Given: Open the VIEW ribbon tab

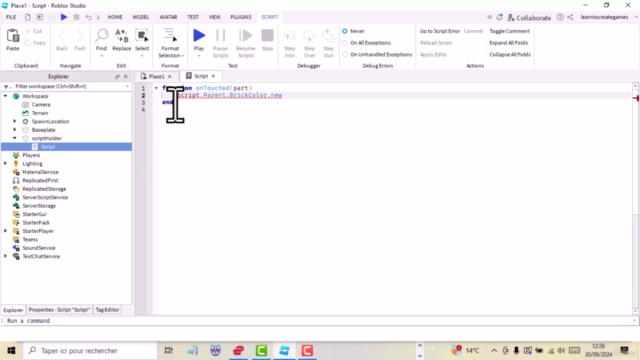Looking at the screenshot, I should (214, 17).
